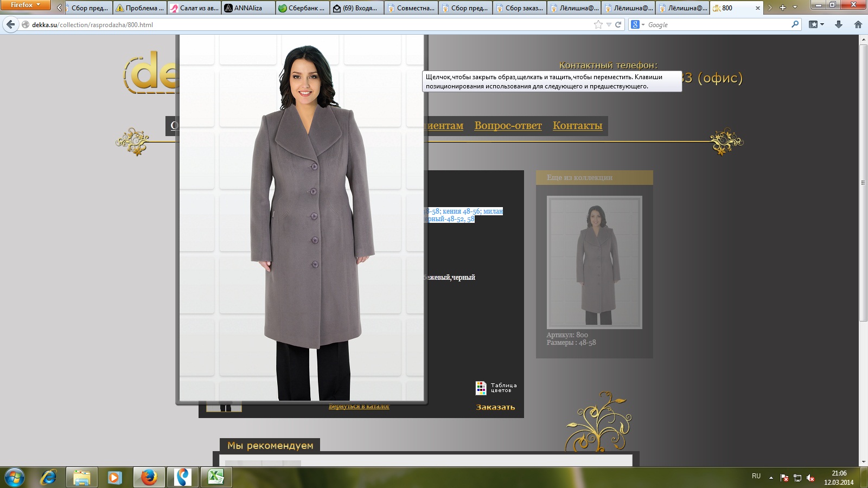Click the 'Мы рекомендуем' section header

click(x=270, y=445)
